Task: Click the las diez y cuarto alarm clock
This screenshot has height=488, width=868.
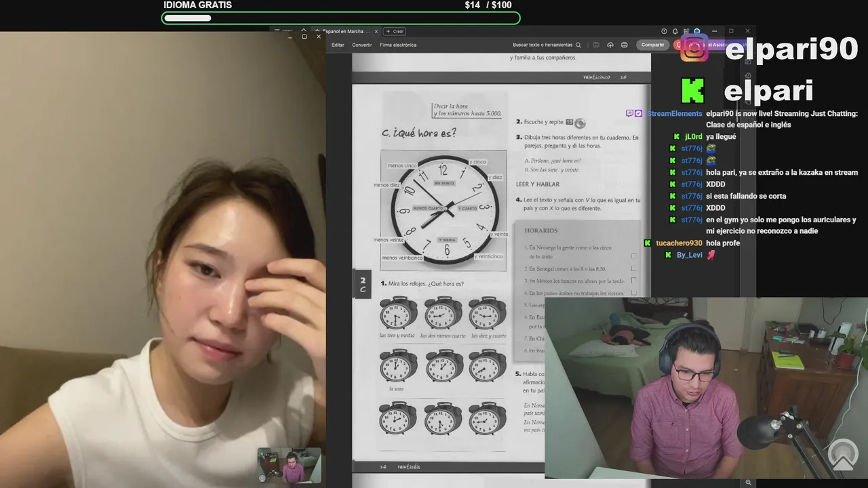Action: pos(487,313)
